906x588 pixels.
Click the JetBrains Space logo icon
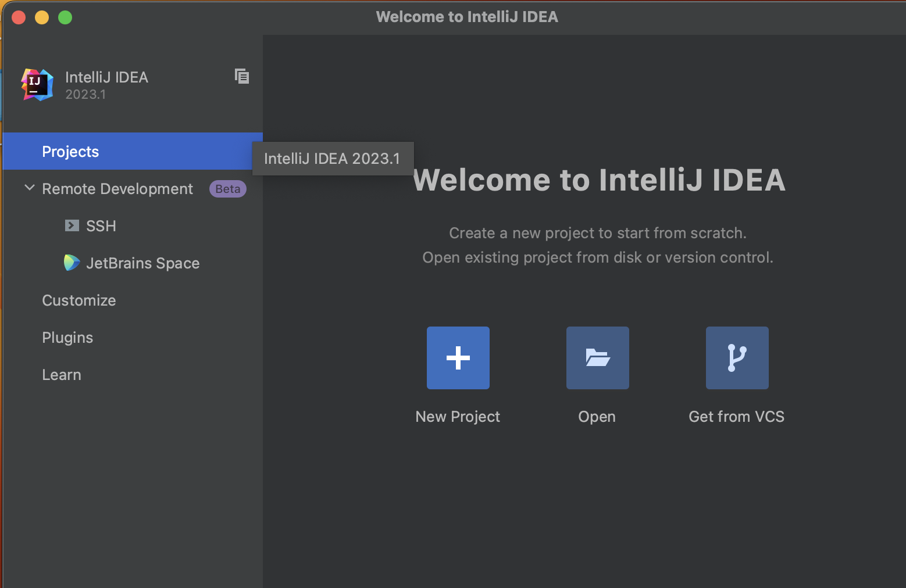point(72,263)
